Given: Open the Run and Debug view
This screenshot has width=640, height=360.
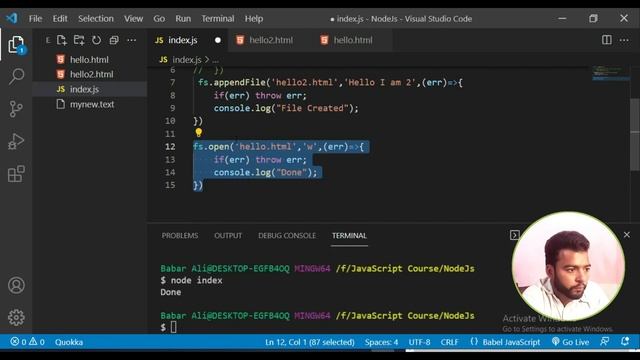Looking at the screenshot, I should [16, 142].
